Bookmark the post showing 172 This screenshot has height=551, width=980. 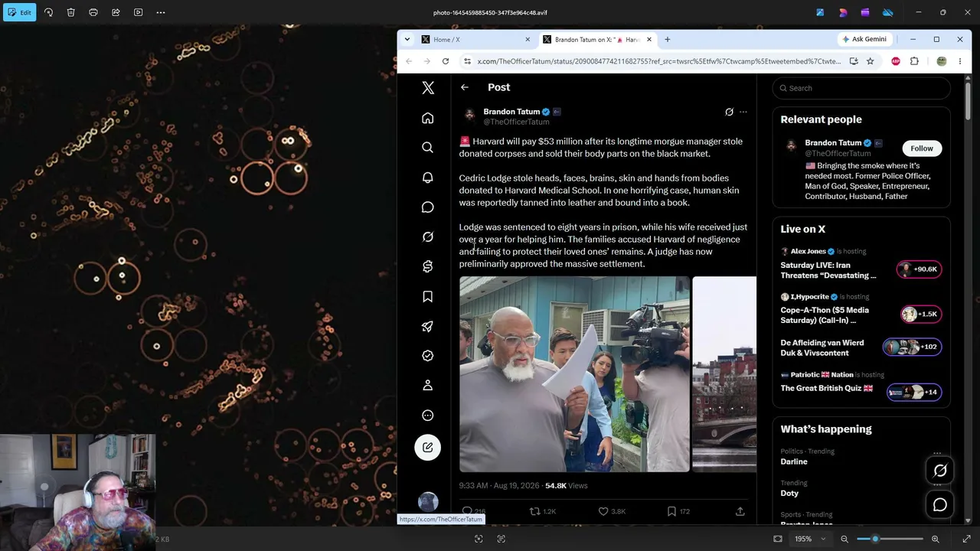click(x=678, y=511)
